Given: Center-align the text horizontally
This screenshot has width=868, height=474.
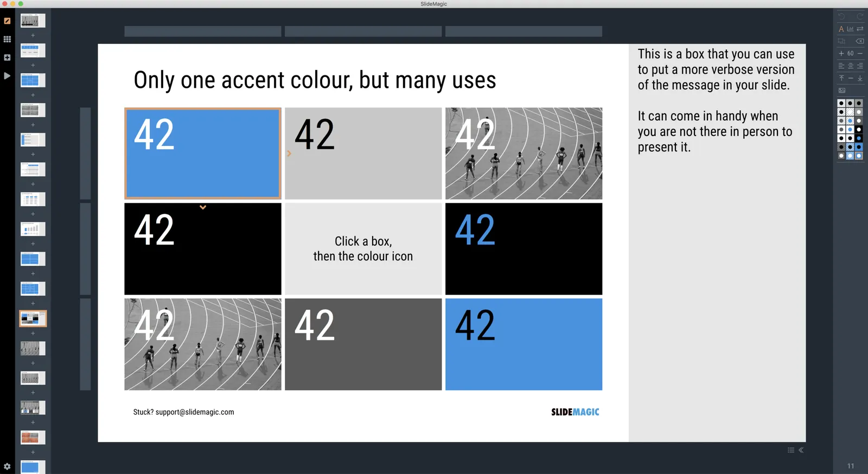Looking at the screenshot, I should (851, 66).
